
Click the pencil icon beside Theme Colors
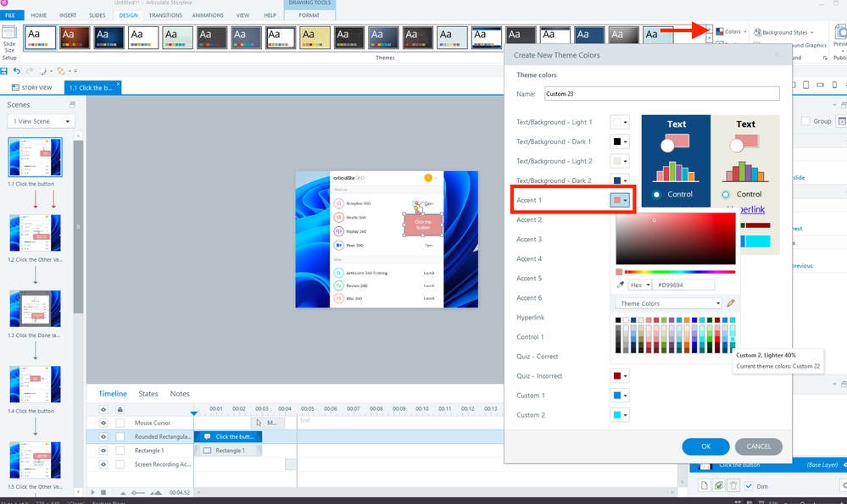[731, 303]
